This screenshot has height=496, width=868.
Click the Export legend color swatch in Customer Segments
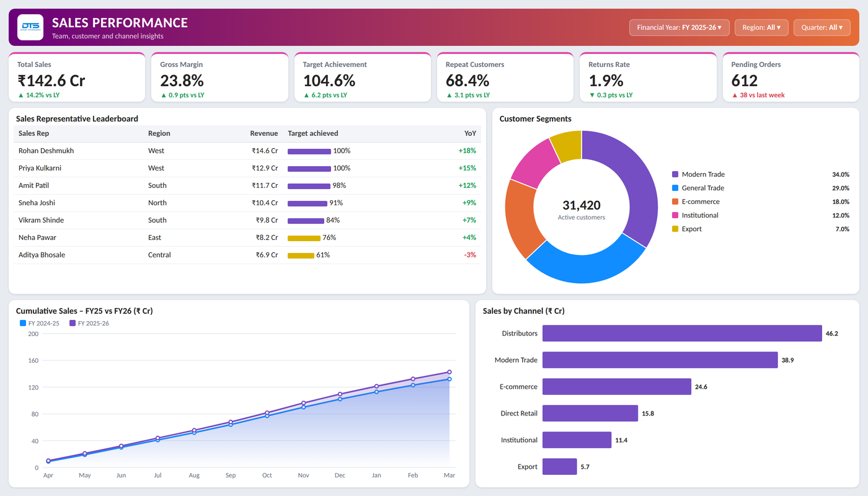675,229
